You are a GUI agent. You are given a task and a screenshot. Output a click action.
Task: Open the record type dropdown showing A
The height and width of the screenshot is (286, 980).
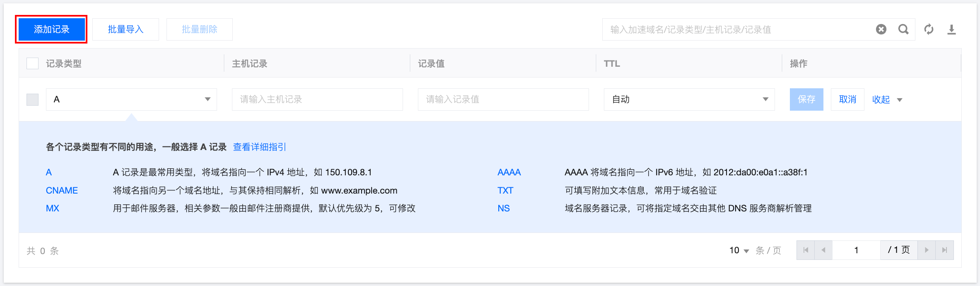(131, 99)
